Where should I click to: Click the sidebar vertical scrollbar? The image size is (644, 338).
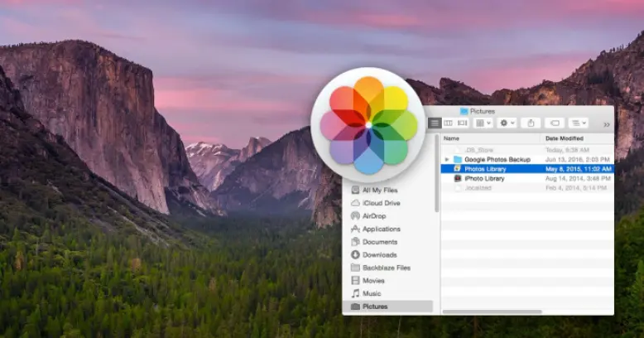(x=436, y=173)
